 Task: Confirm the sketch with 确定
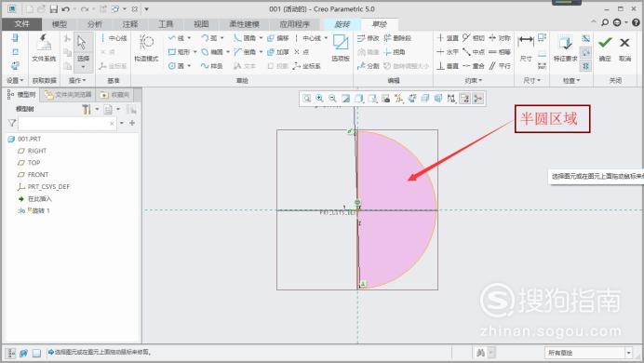(x=605, y=48)
